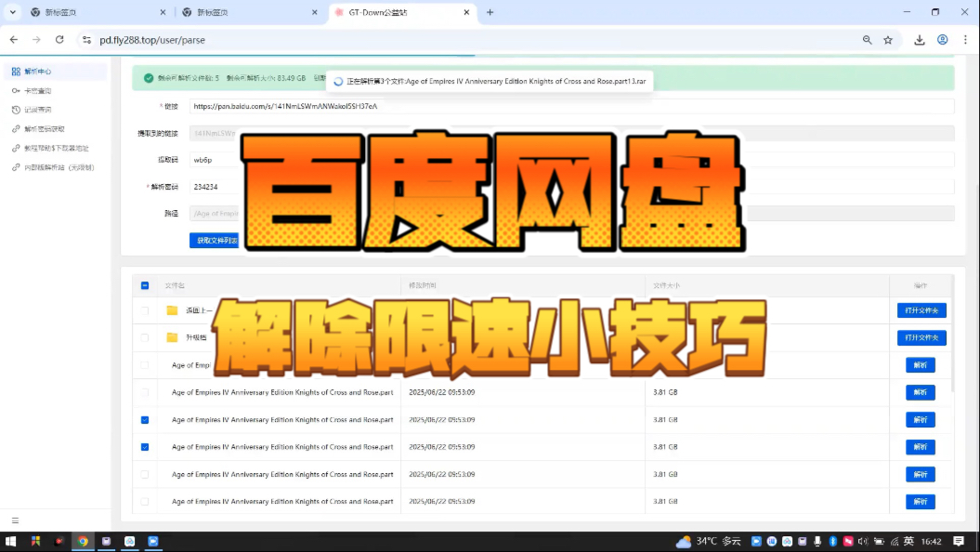
Task: Click 打开文件夹 for the 升级档 folder
Action: coord(921,337)
